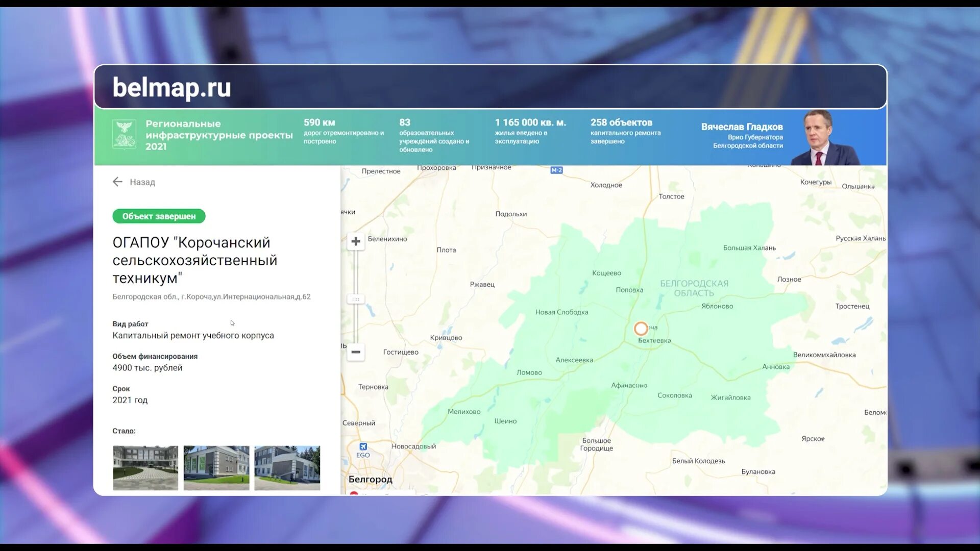The width and height of the screenshot is (980, 551).
Task: Click the 'Новосадовый' map label
Action: (413, 446)
